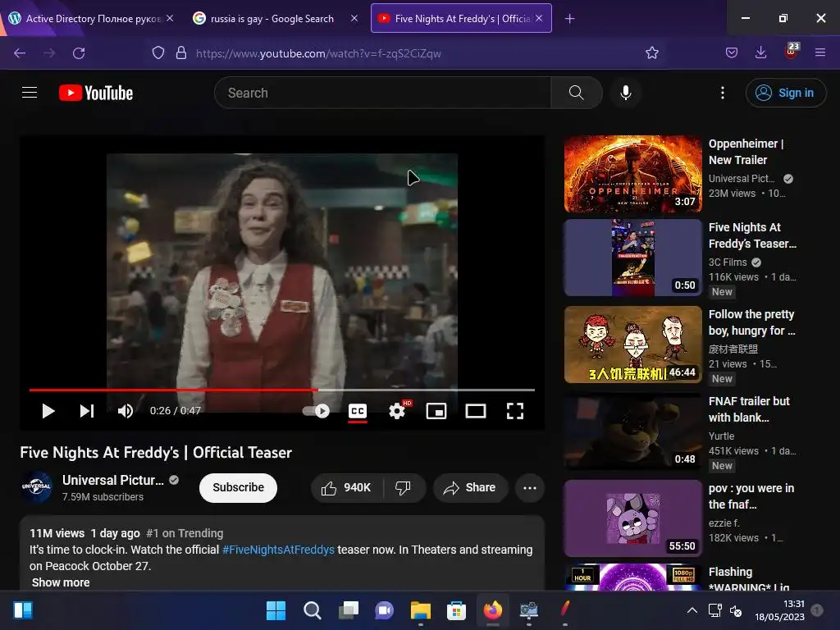Viewport: 840px width, 630px height.
Task: Open YouTube guide hamburger menu
Action: pos(30,93)
